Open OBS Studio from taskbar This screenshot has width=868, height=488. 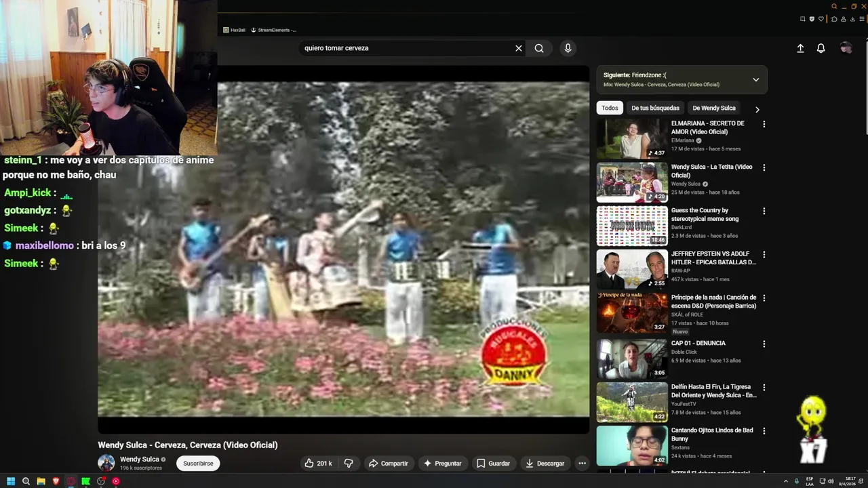[100, 481]
